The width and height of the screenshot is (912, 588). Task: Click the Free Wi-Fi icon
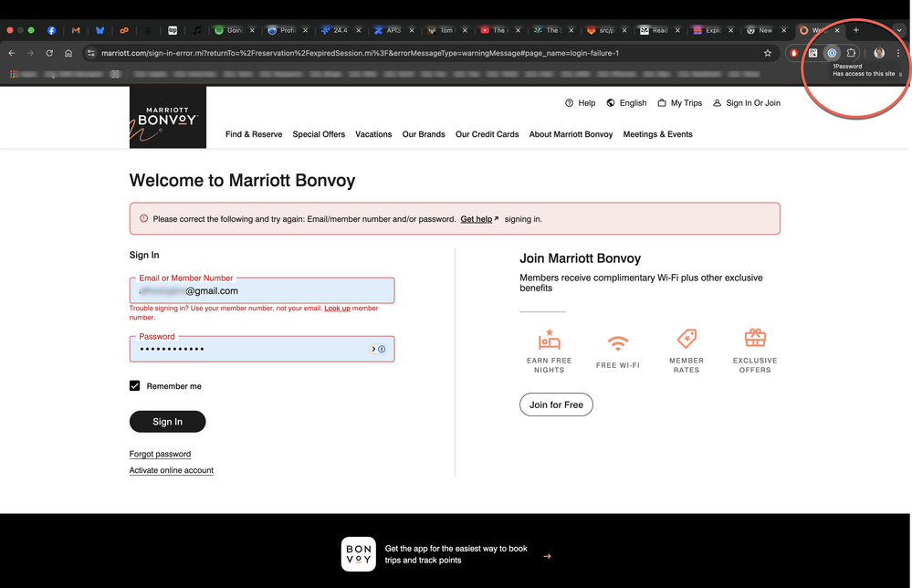click(618, 343)
